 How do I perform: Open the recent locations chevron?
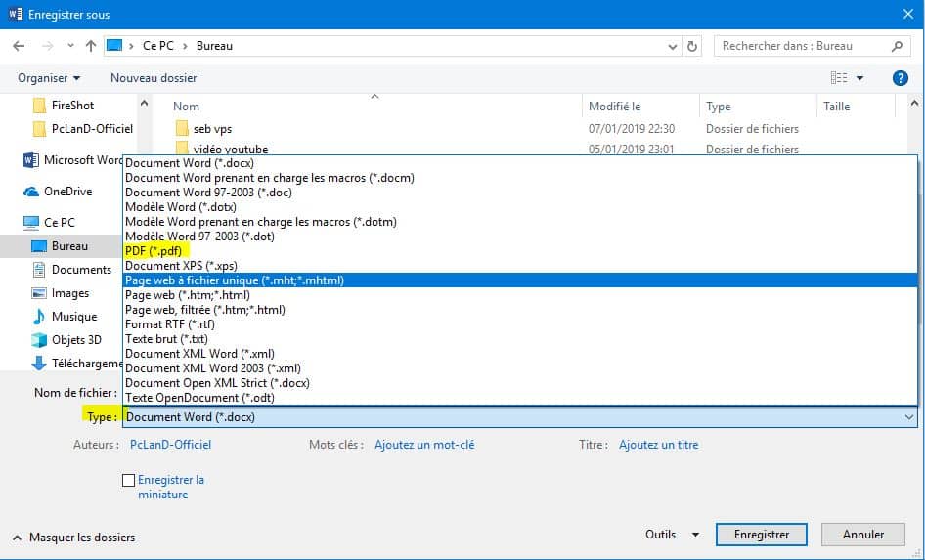tap(70, 46)
